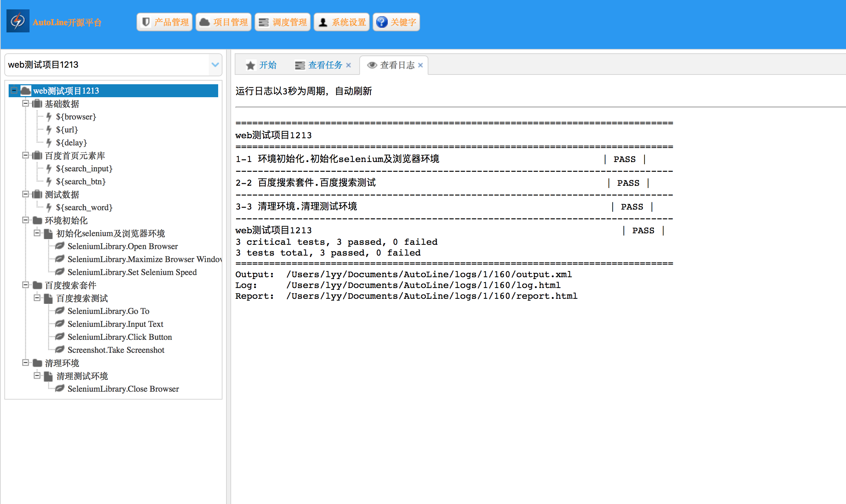Select SeleniumLibrary.Input Text tree item
Image resolution: width=846 pixels, height=504 pixels.
[x=115, y=324]
